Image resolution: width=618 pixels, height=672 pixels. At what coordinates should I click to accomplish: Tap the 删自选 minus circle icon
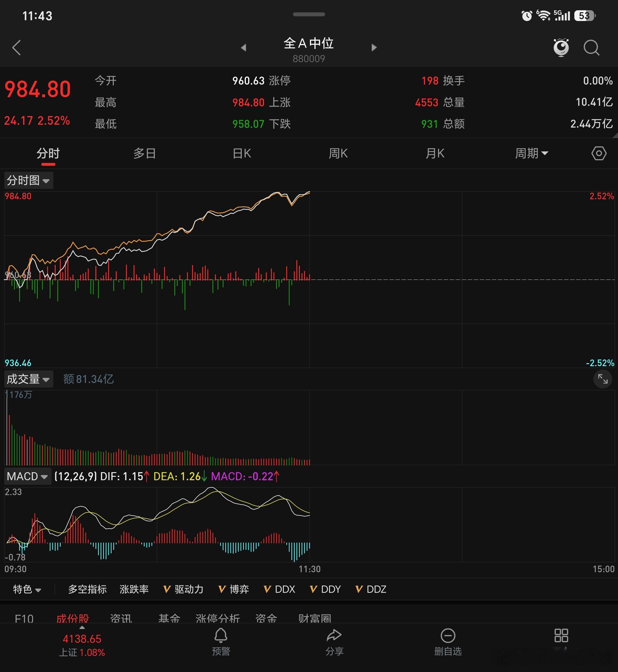[448, 636]
